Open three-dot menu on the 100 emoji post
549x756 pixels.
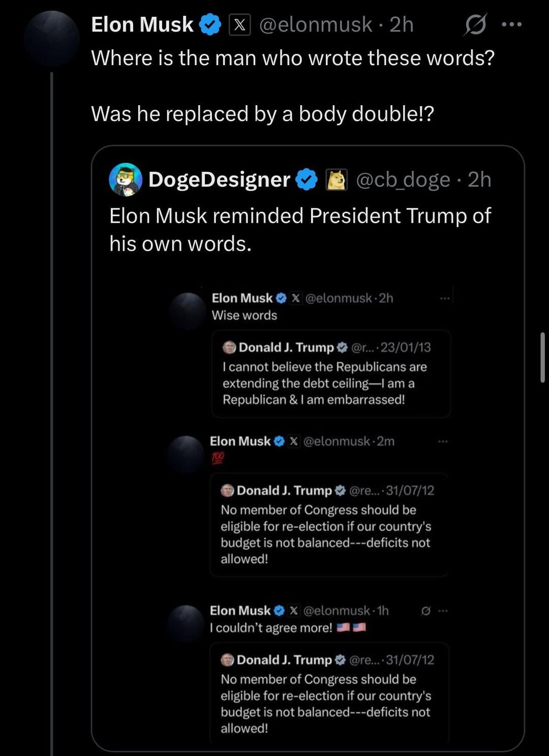pos(443,441)
